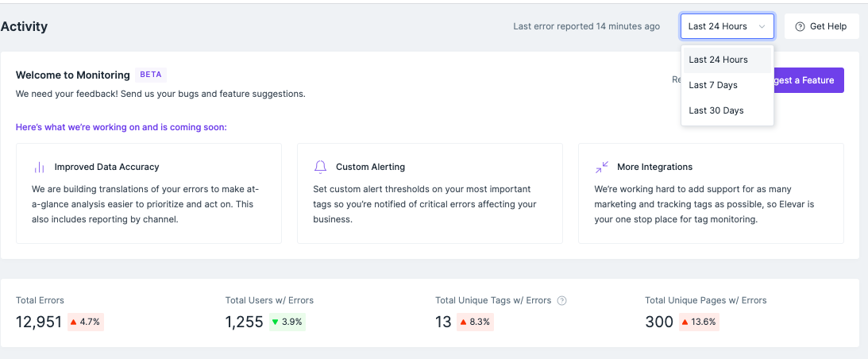Choose Last 7 Days option
The image size is (868, 359).
click(x=713, y=85)
